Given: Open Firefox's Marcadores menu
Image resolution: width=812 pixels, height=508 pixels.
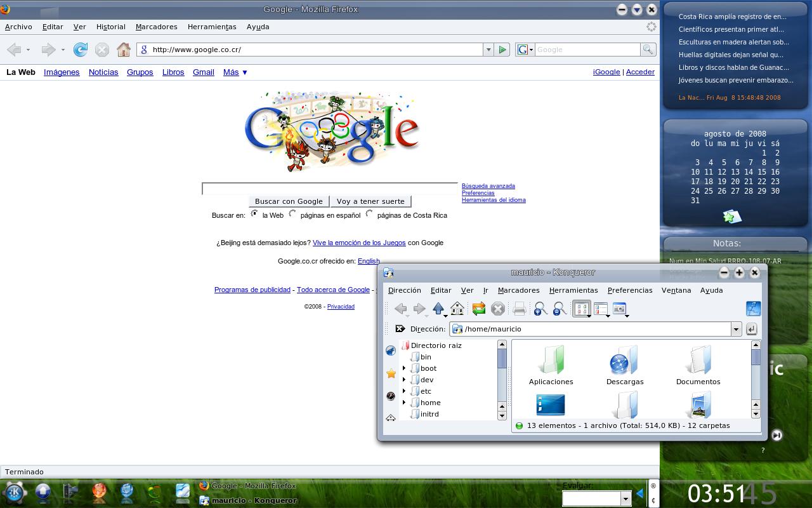Looking at the screenshot, I should pos(156,27).
